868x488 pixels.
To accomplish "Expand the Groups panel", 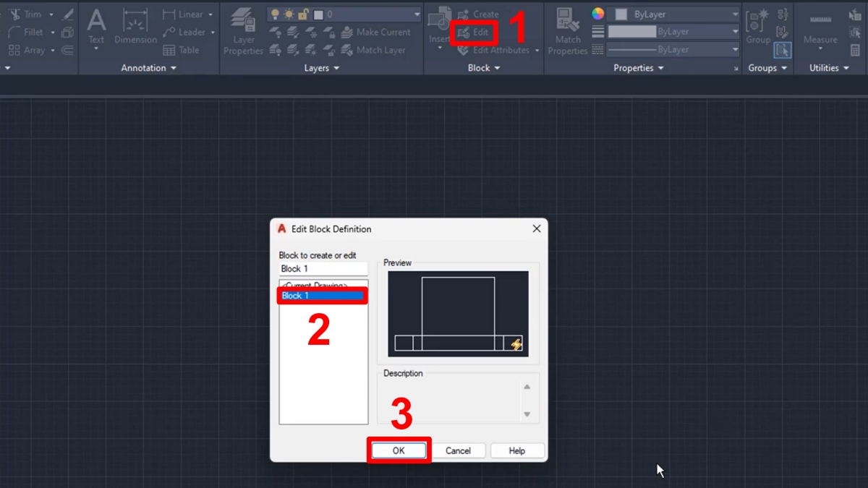I will point(767,68).
